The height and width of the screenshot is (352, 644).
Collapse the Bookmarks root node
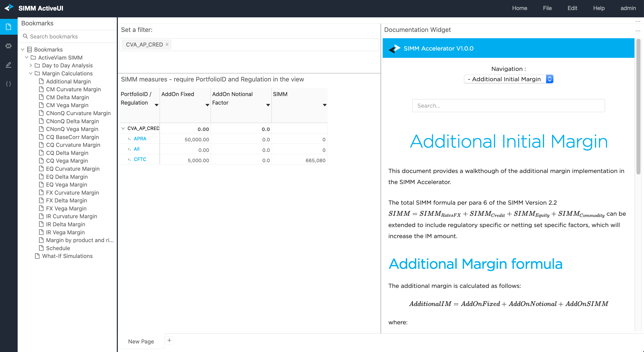(x=23, y=50)
